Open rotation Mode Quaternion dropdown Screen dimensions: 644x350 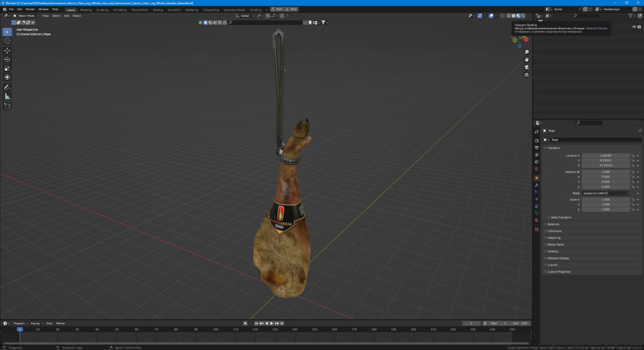click(x=606, y=193)
